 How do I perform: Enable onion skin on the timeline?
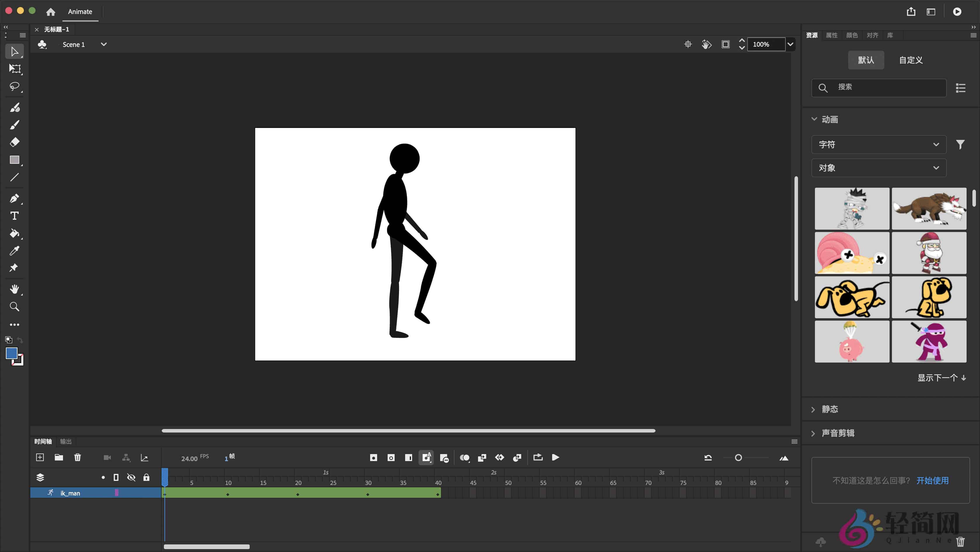point(464,457)
